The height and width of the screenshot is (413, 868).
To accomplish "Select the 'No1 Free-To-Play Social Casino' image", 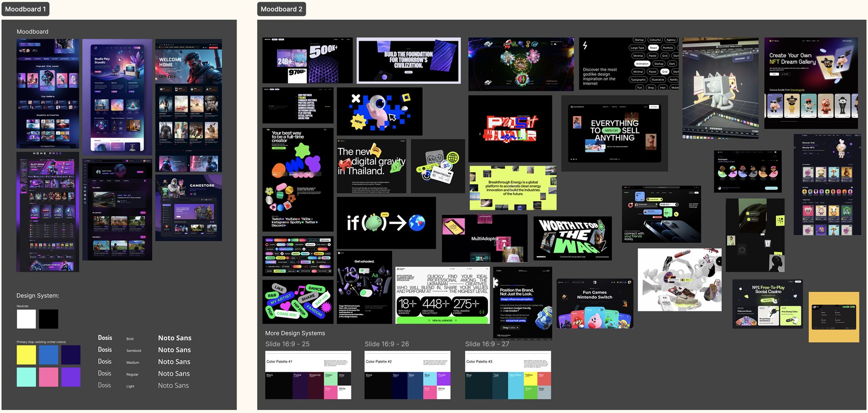I will pyautogui.click(x=767, y=304).
